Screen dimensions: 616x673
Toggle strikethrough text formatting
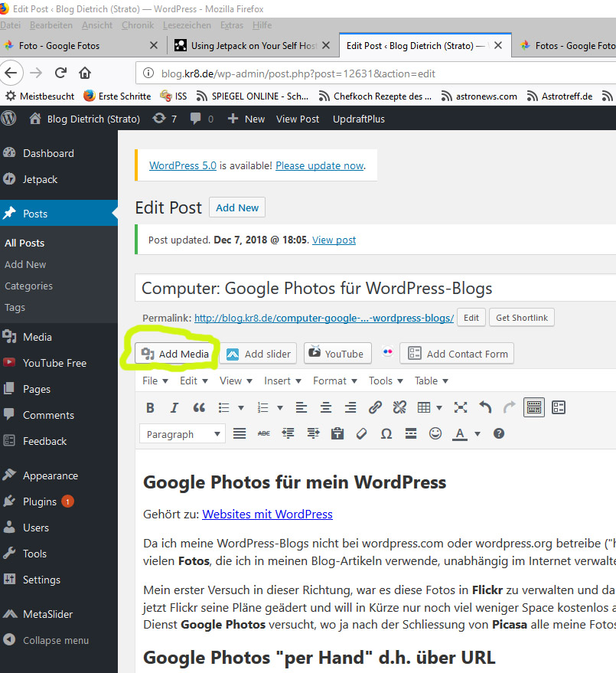point(264,433)
